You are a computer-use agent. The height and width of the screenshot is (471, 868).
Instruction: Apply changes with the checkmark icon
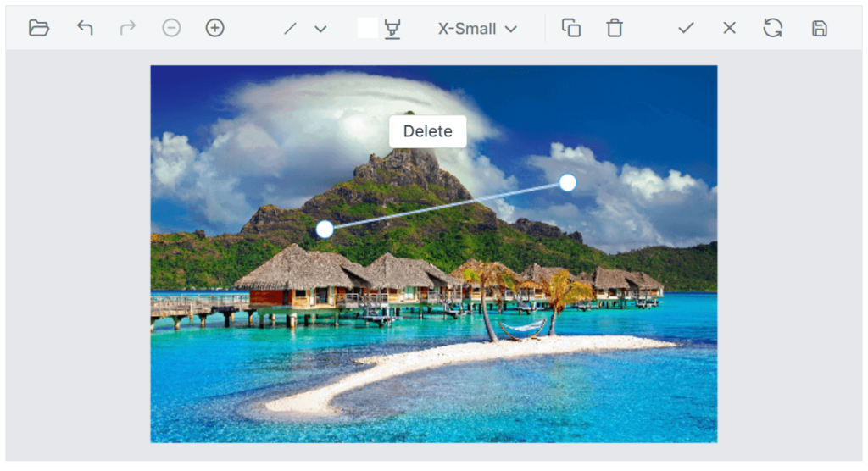tap(686, 28)
